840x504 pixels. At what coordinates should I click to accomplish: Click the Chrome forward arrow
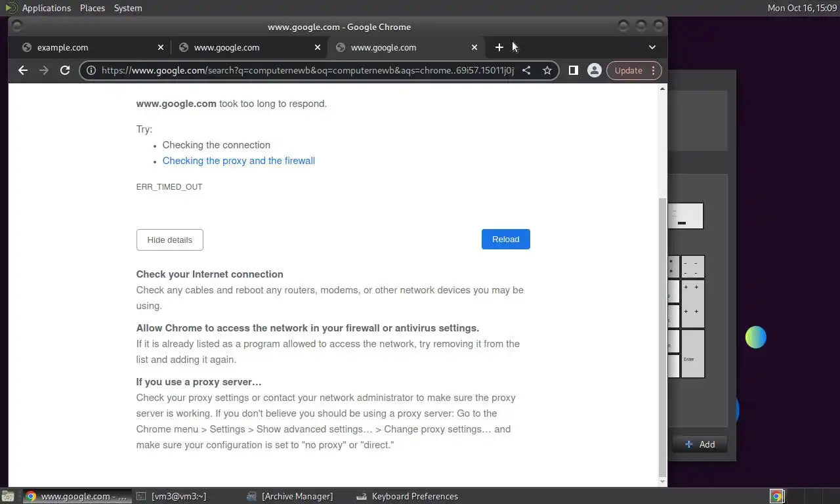44,70
